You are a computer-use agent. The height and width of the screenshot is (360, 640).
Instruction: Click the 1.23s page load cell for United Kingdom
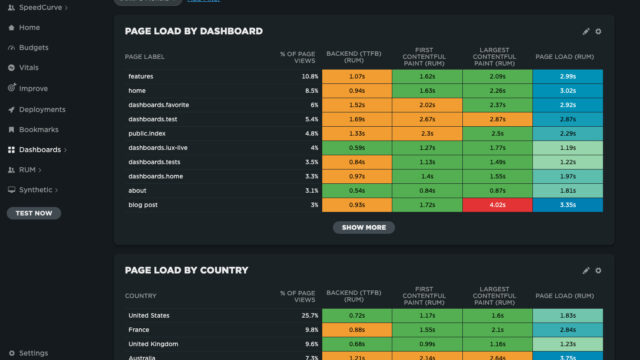coord(568,344)
